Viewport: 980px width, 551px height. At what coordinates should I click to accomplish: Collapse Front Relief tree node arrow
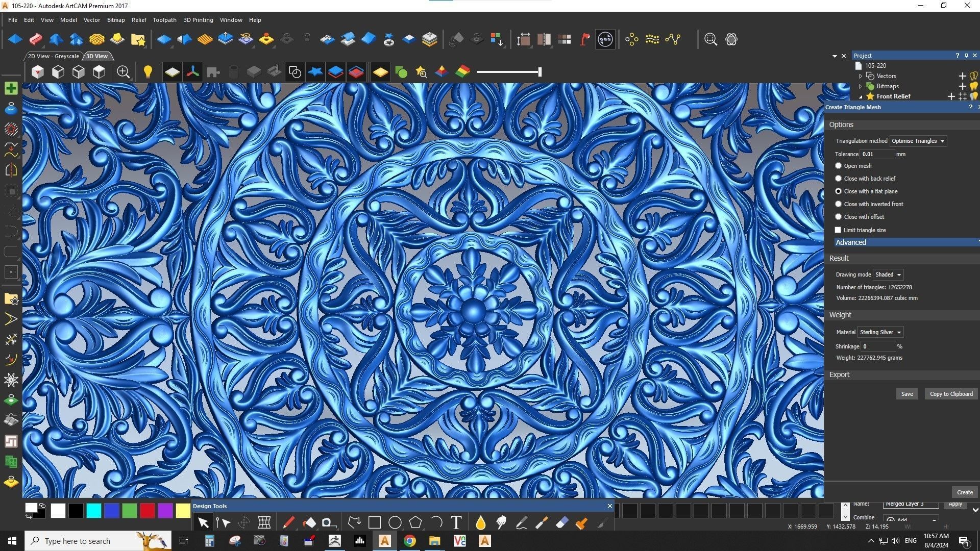click(861, 96)
